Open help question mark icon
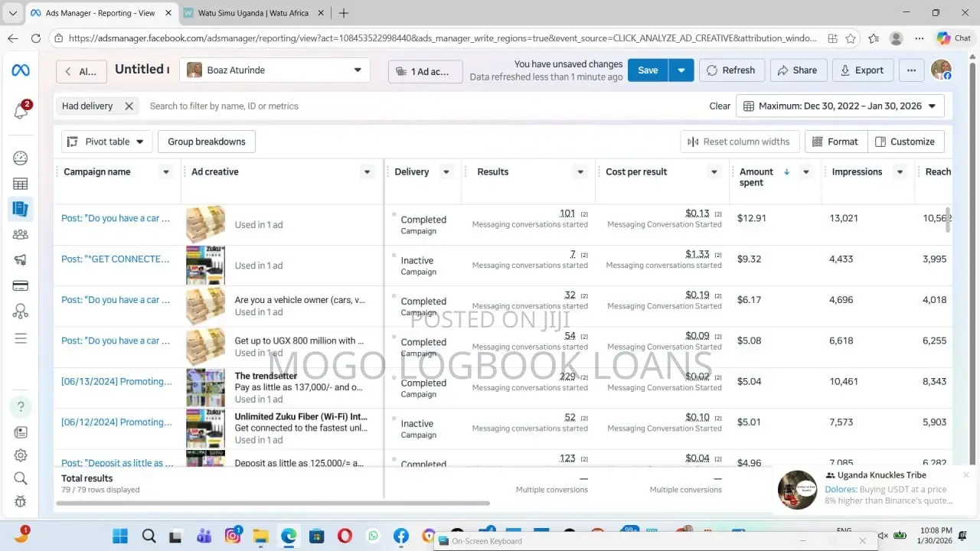Screen dimensions: 980x551 coord(21,406)
